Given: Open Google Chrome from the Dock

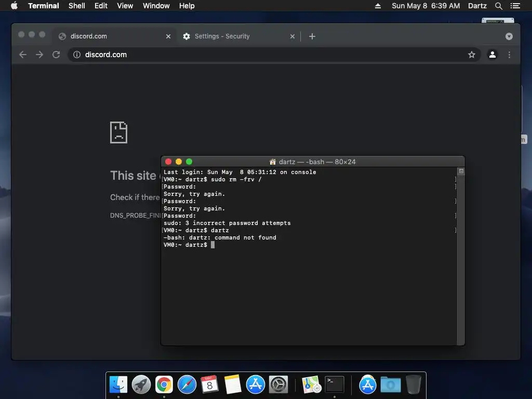Looking at the screenshot, I should pos(164,385).
